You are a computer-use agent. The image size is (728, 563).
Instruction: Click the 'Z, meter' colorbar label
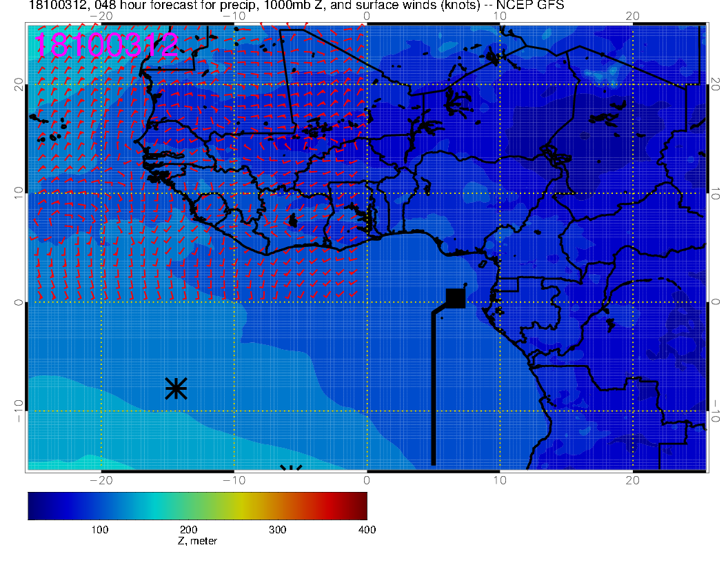coord(197,542)
